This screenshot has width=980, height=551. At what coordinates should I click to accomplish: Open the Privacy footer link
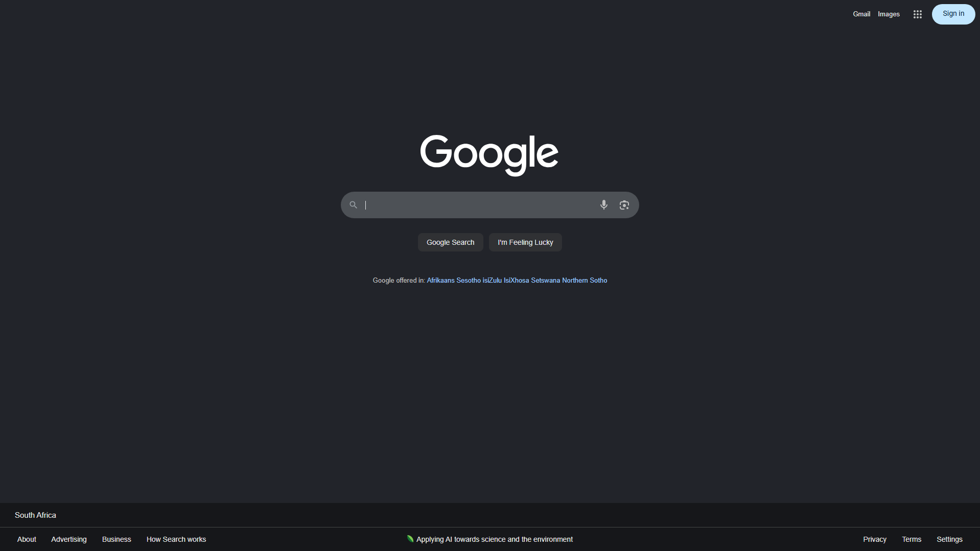coord(875,539)
